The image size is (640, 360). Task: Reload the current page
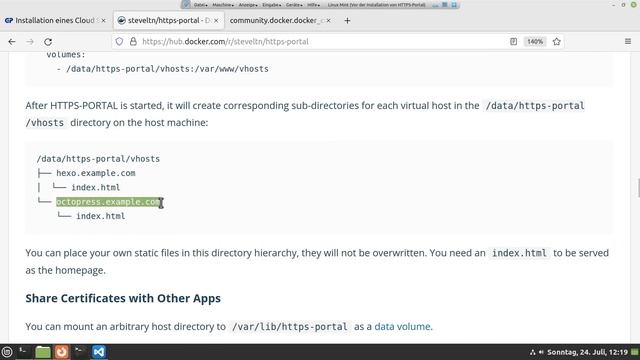tap(48, 42)
